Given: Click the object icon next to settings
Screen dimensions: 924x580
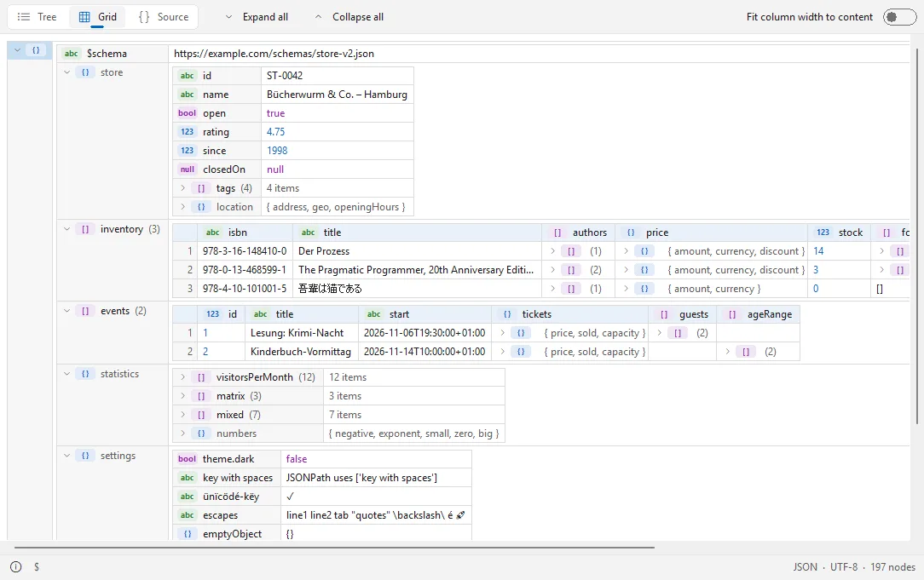Looking at the screenshot, I should (85, 456).
